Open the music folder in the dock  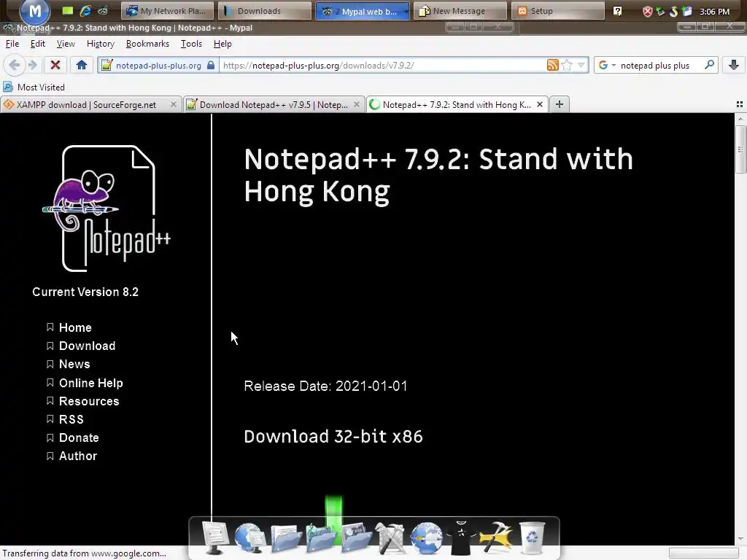(x=321, y=538)
